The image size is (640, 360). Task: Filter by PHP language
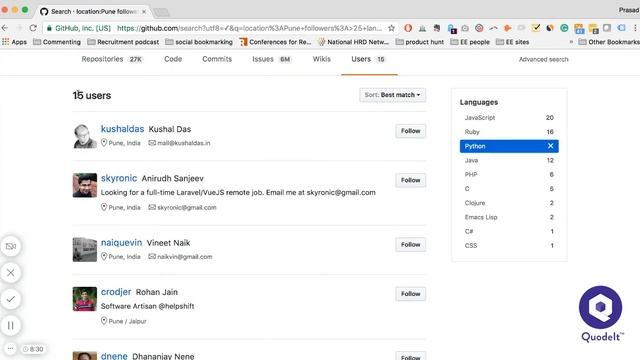pyautogui.click(x=509, y=174)
